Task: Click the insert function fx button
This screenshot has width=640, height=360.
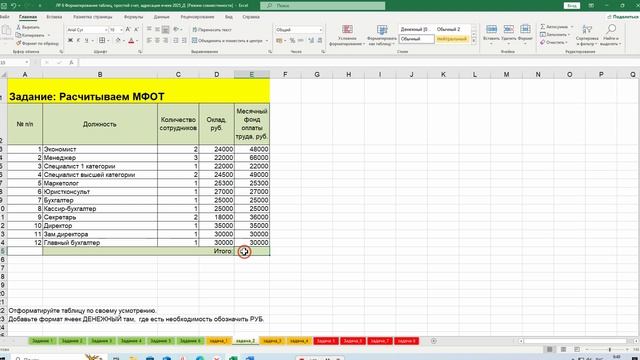Action: coord(71,62)
